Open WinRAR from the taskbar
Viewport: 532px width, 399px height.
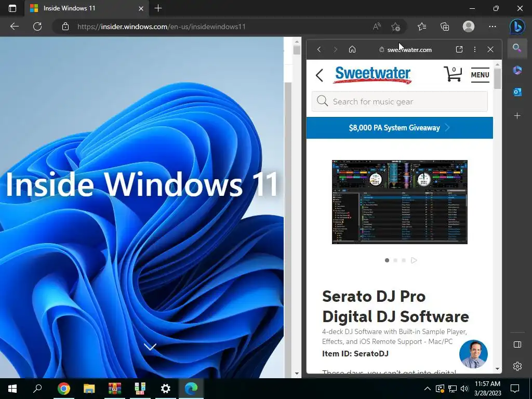pos(115,388)
